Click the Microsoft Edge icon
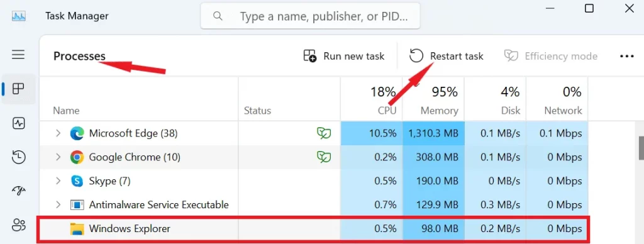This screenshot has height=244, width=644. pos(77,133)
